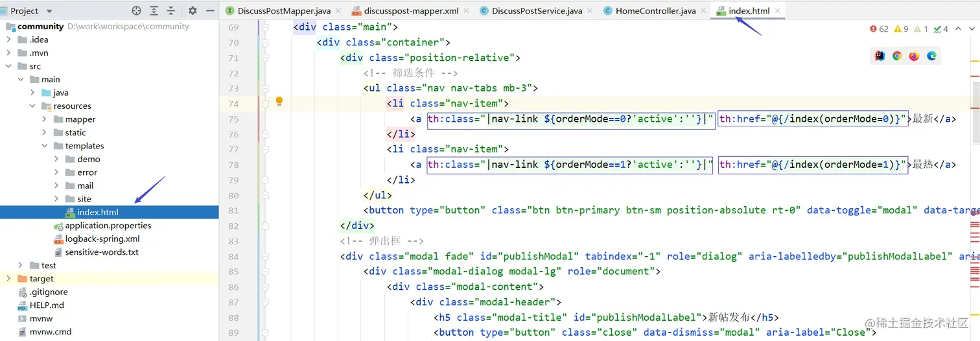Fold the li block at line 74
The width and height of the screenshot is (980, 341).
pyautogui.click(x=265, y=104)
